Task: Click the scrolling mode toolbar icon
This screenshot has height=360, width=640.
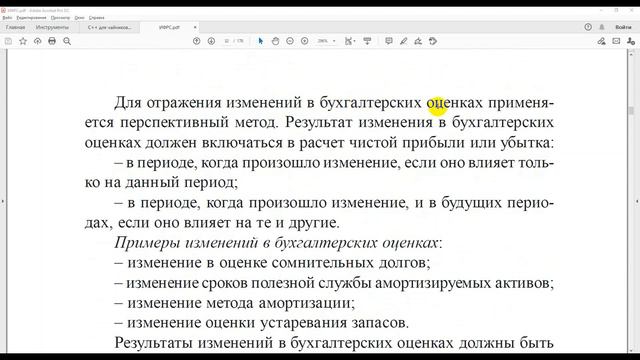Action: [367, 41]
